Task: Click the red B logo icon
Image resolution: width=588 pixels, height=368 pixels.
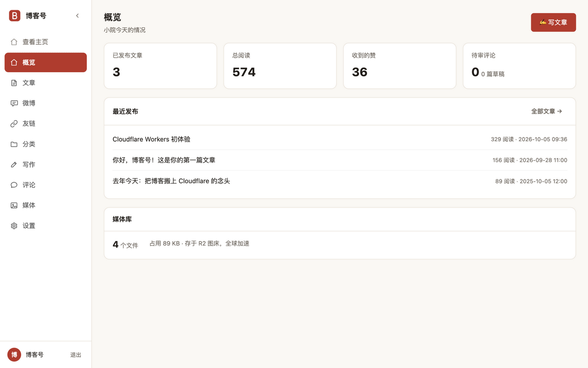Action: pos(15,16)
